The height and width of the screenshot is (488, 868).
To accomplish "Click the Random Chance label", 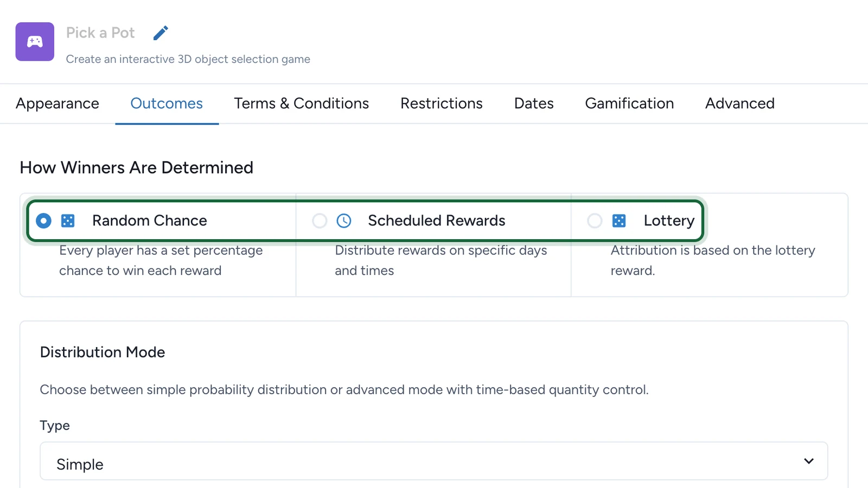I will (x=150, y=221).
